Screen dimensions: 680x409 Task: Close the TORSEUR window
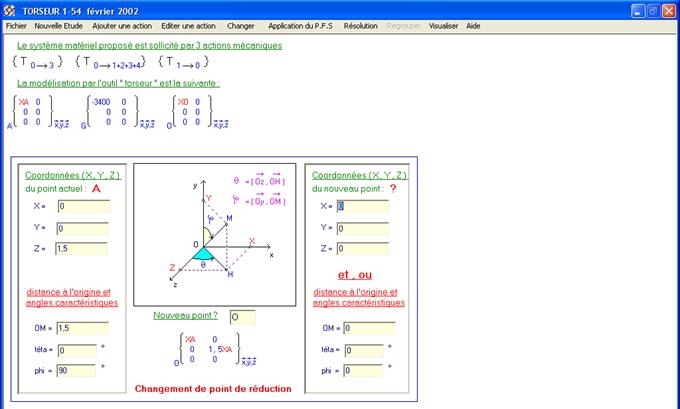pyautogui.click(x=669, y=11)
